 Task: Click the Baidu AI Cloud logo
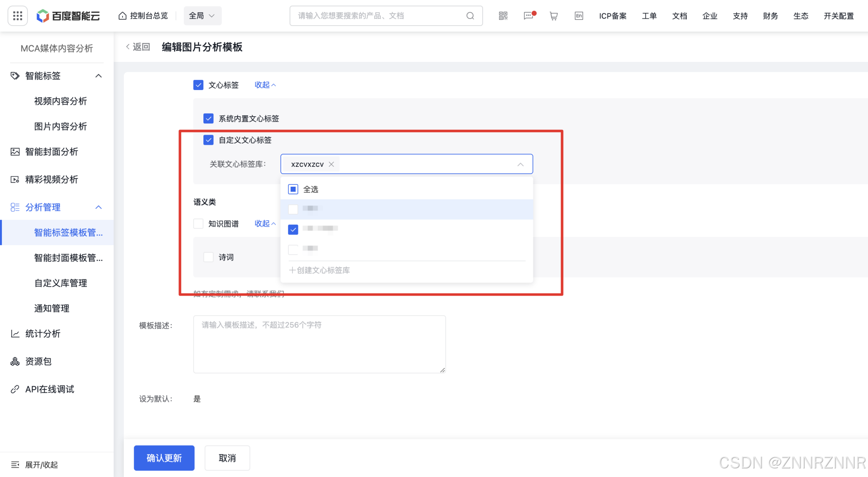point(68,16)
